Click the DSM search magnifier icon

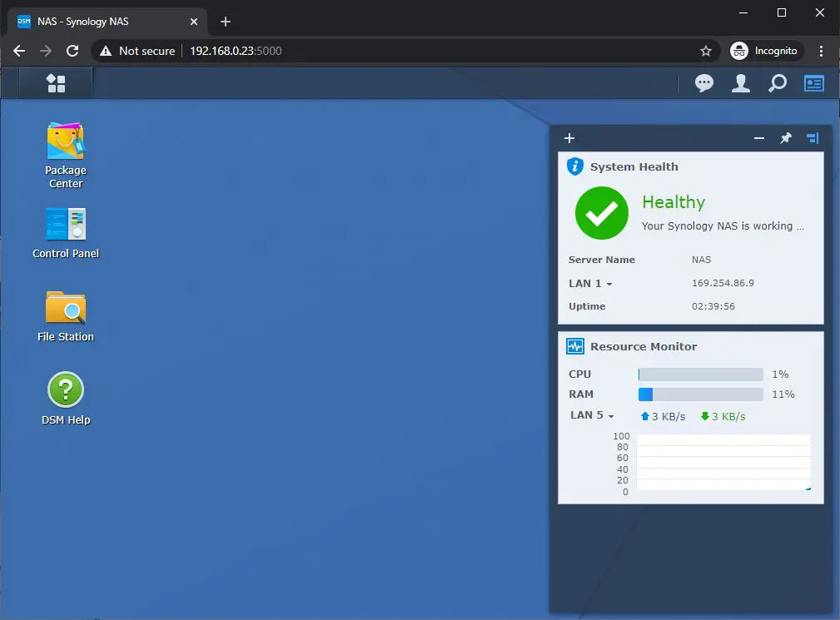tap(778, 83)
